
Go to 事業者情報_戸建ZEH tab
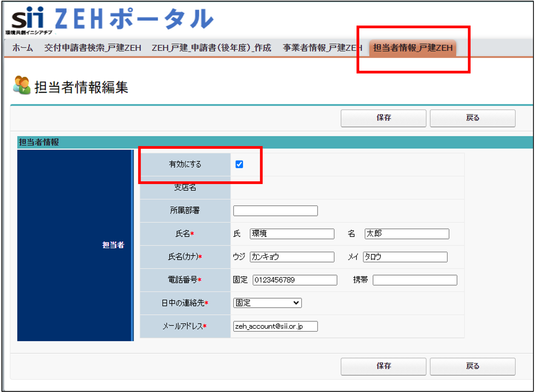click(322, 48)
